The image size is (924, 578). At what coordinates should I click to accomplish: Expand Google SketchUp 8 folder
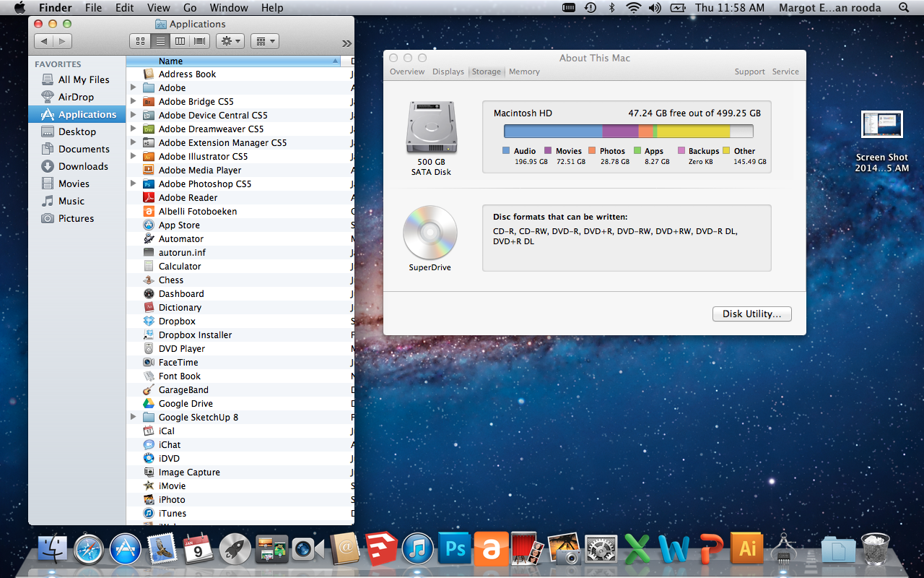click(x=134, y=417)
